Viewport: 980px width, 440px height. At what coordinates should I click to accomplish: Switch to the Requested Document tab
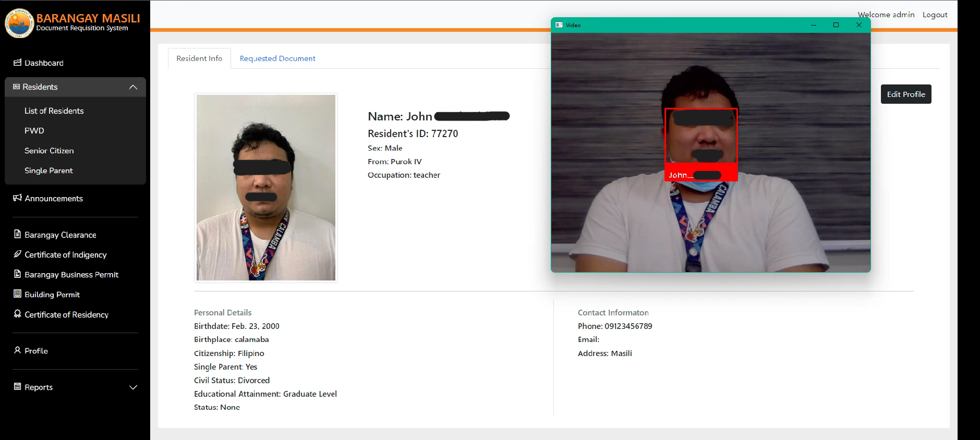click(277, 58)
